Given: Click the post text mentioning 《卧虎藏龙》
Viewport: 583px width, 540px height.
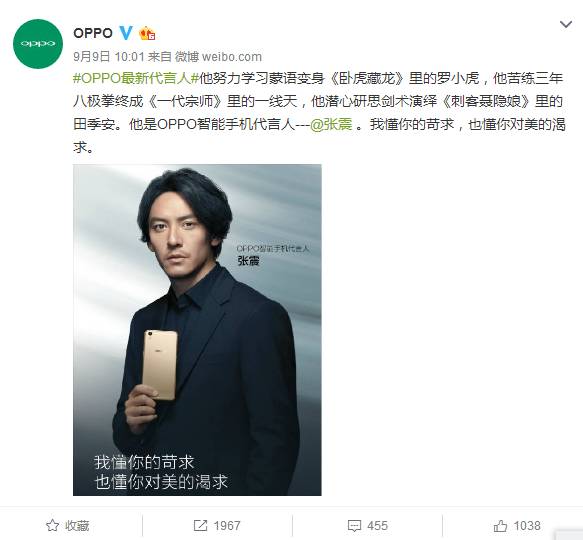Looking at the screenshot, I should pyautogui.click(x=319, y=113).
